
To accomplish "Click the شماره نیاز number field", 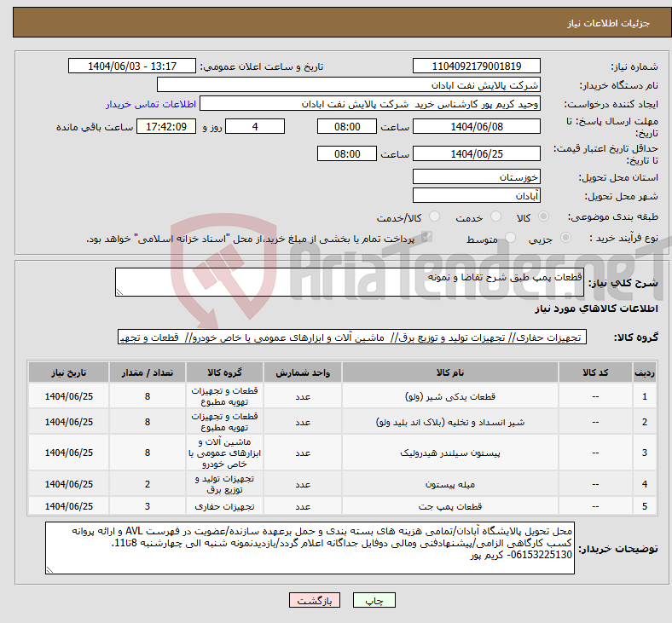I will (x=476, y=66).
